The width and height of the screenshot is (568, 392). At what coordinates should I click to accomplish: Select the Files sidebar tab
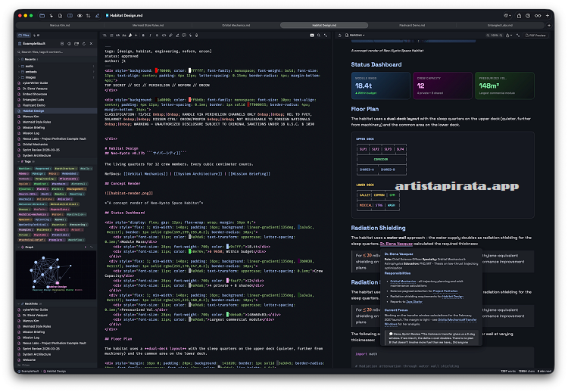click(24, 35)
